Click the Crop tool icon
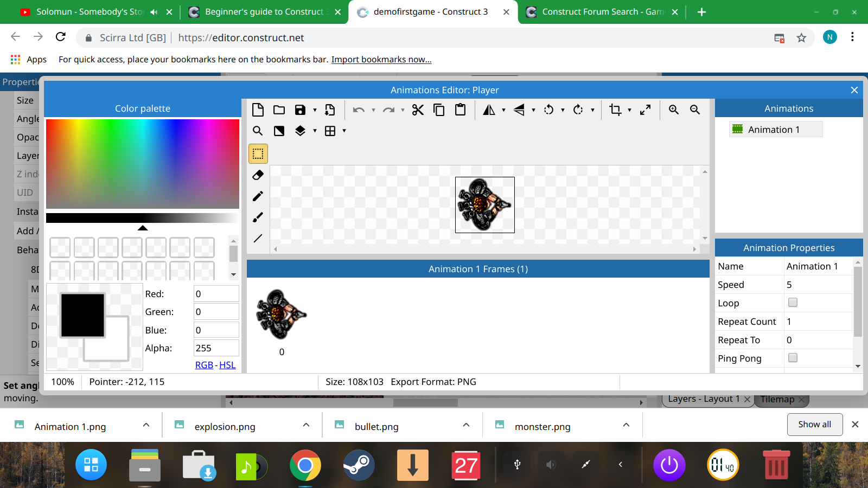 coord(615,110)
